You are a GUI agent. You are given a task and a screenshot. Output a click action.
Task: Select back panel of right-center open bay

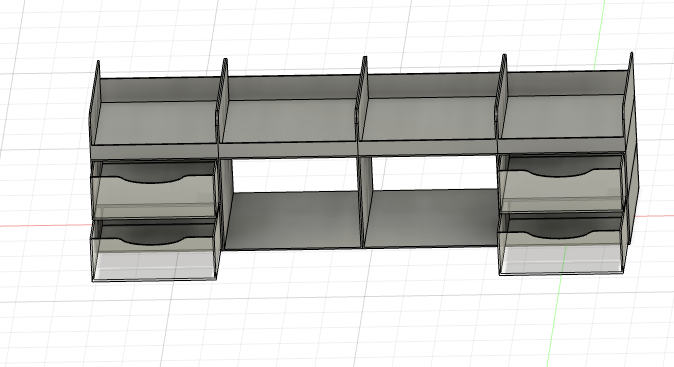[432, 218]
